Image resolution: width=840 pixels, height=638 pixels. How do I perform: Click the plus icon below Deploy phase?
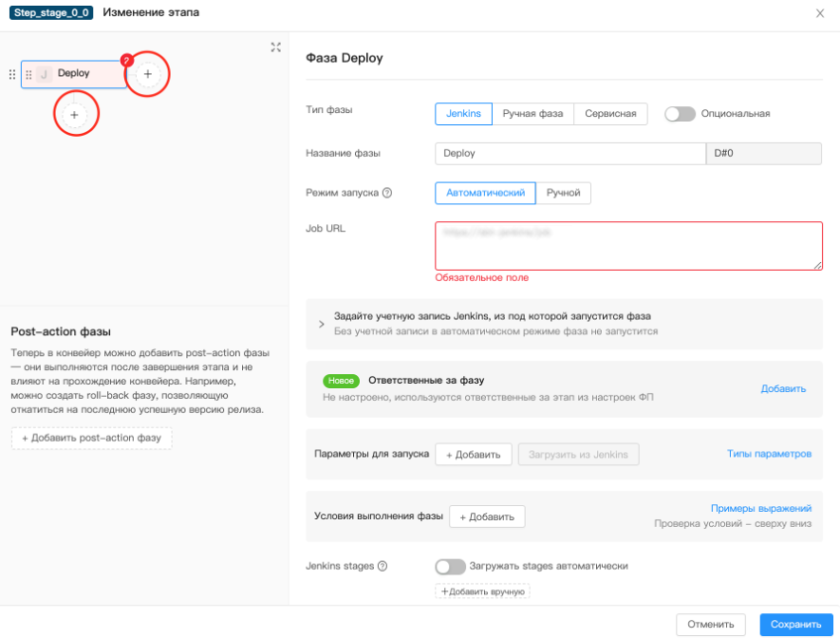[x=75, y=114]
